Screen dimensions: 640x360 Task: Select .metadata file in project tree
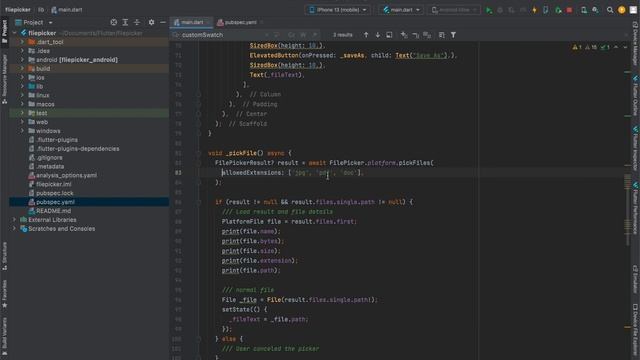[x=50, y=167]
